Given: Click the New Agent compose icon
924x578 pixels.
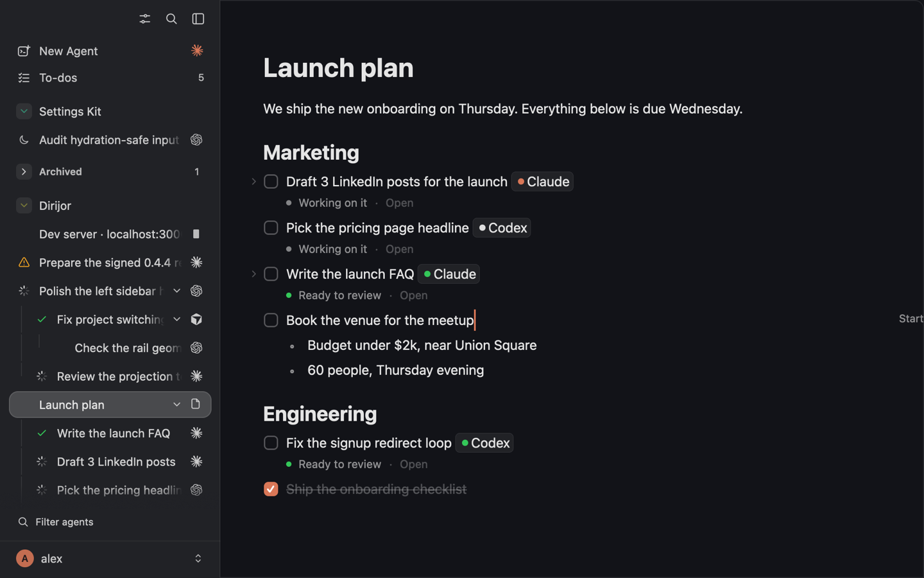Looking at the screenshot, I should click(24, 51).
